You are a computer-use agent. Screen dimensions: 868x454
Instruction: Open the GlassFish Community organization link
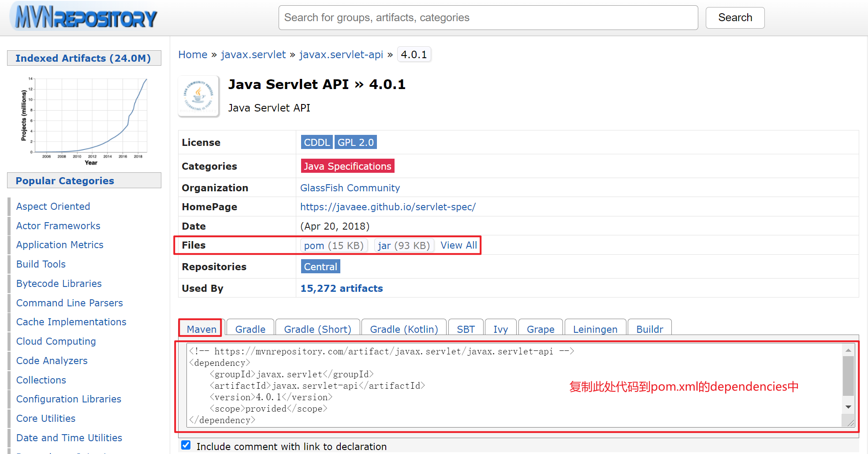pos(350,188)
